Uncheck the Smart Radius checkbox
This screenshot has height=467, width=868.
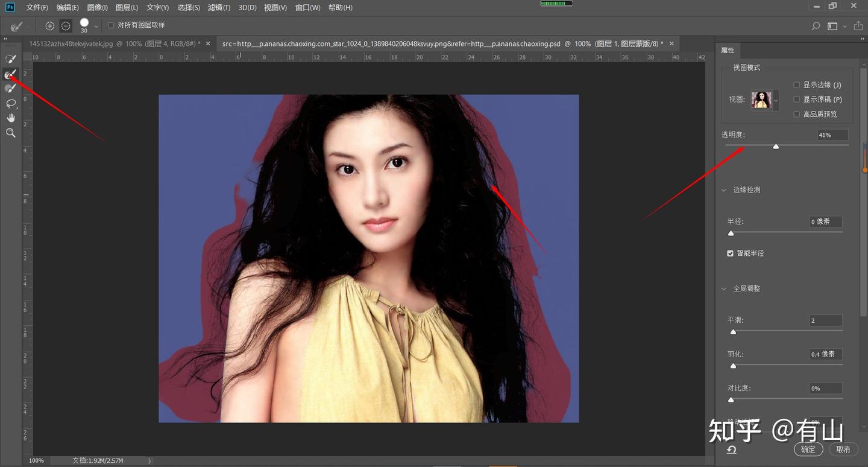tap(731, 253)
